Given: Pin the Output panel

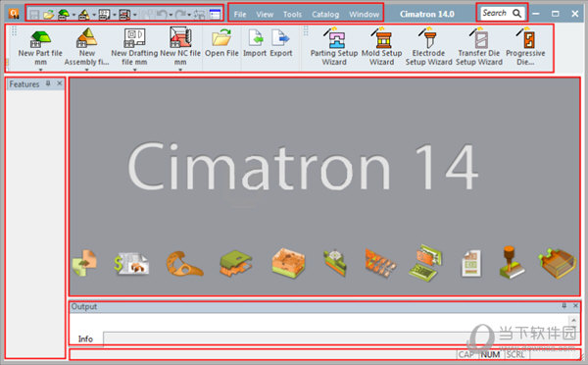Looking at the screenshot, I should click(x=564, y=306).
